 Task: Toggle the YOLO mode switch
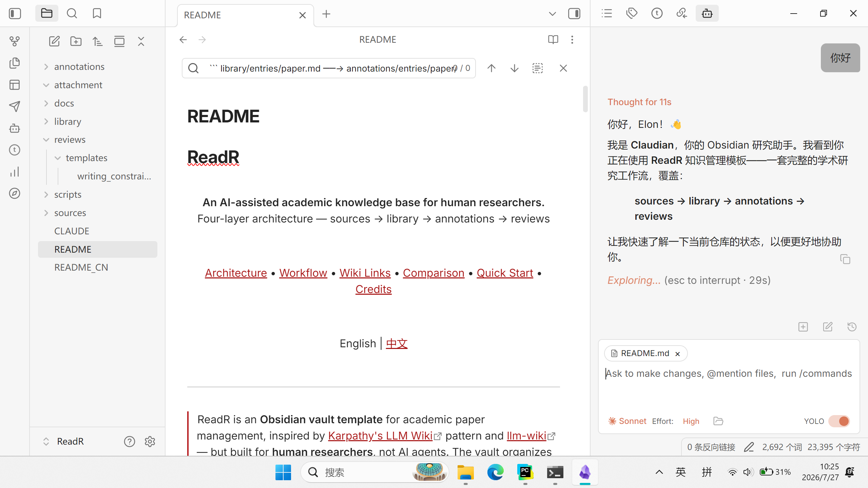839,421
